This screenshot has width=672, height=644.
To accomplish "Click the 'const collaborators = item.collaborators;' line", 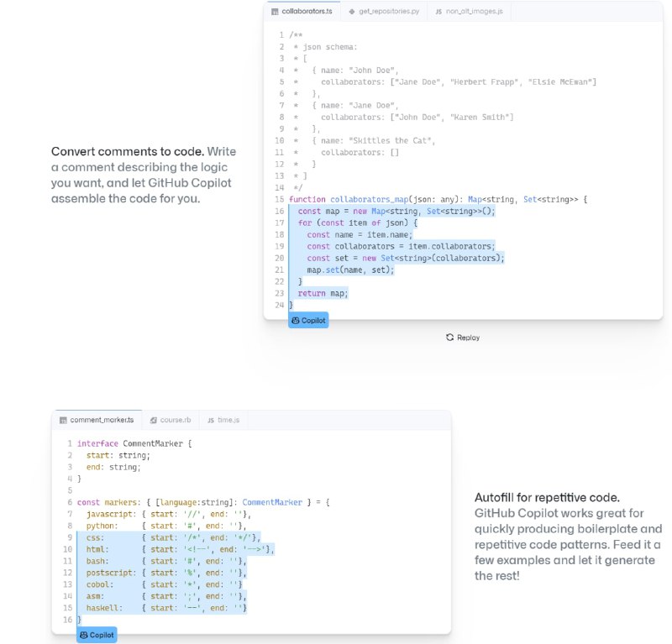I will point(401,246).
